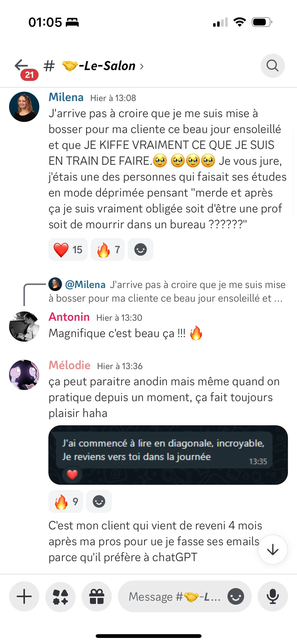The width and height of the screenshot is (297, 644).
Task: Jump to latest messages with down arrow
Action: (273, 550)
